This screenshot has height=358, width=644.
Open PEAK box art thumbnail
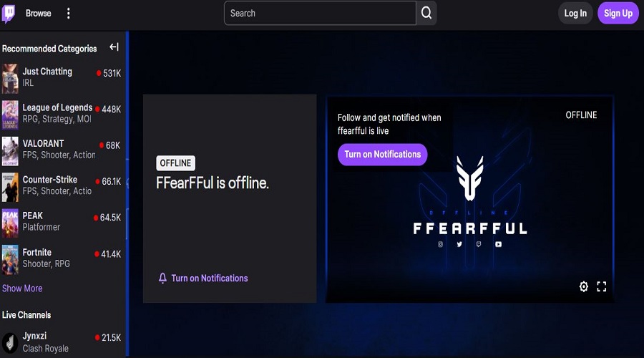tap(10, 223)
